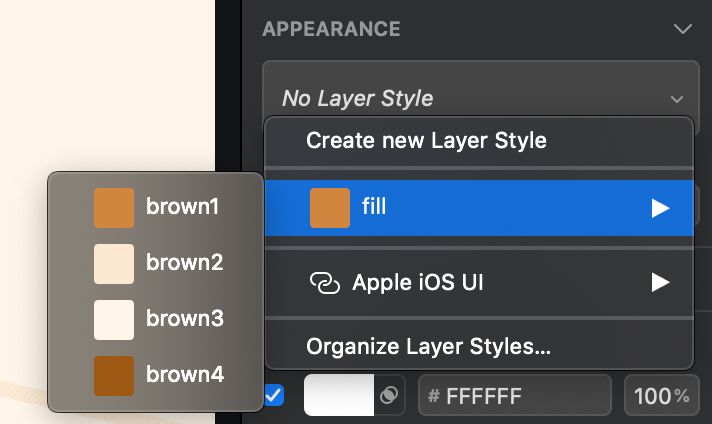Click the FFFFFF hex color field
Image resolution: width=712 pixels, height=424 pixels.
pyautogui.click(x=514, y=396)
